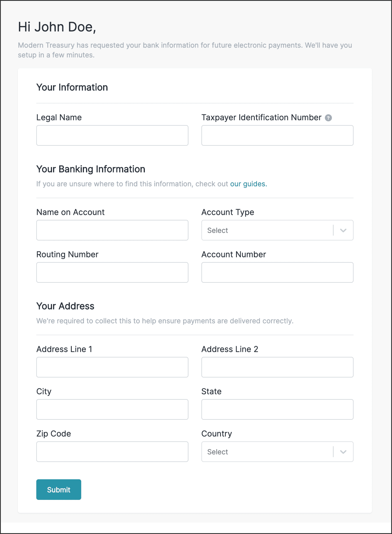Image resolution: width=392 pixels, height=534 pixels.
Task: Click the Country dropdown chevron arrow
Action: 343,452
